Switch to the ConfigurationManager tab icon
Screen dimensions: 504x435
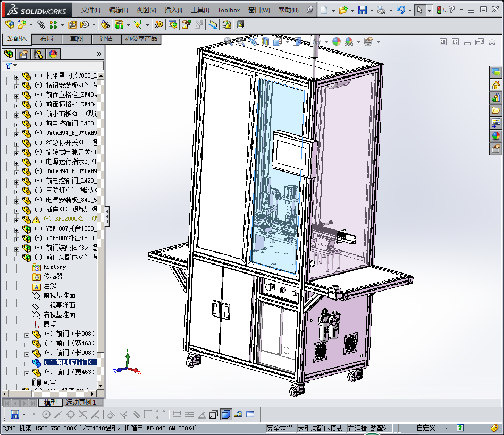[x=38, y=54]
